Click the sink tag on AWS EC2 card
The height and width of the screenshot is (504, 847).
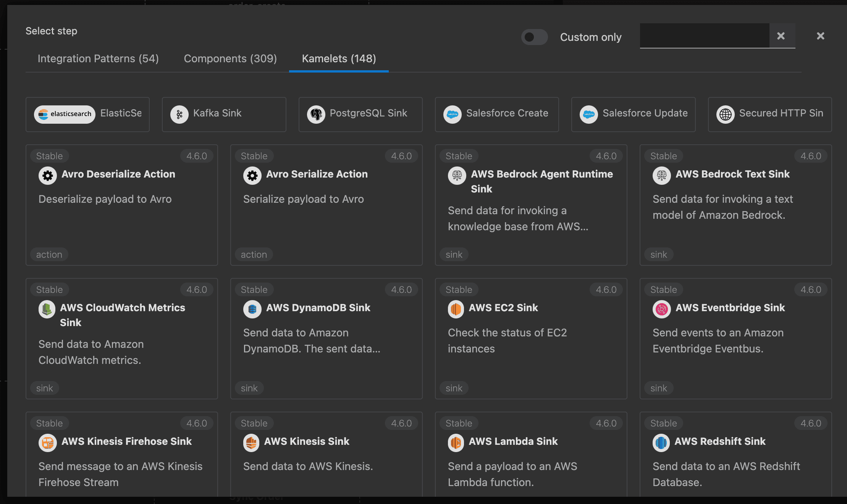tap(454, 388)
